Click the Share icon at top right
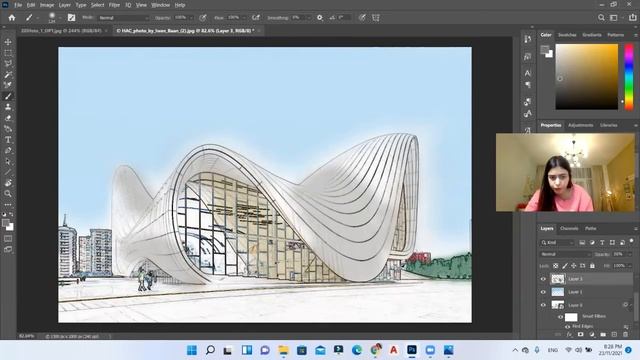 pyautogui.click(x=633, y=18)
